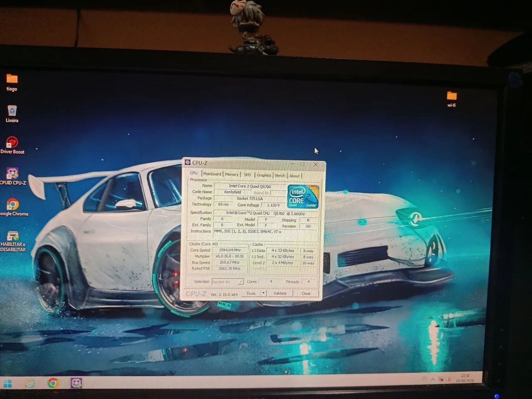The width and height of the screenshot is (532, 399).
Task: Click the CPU-Z title bar app icon
Action: tap(187, 163)
